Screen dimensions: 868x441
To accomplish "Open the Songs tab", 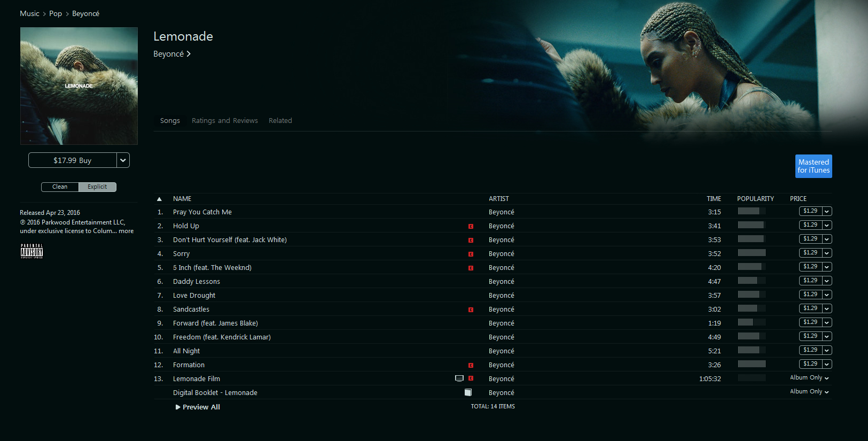I will pyautogui.click(x=170, y=121).
